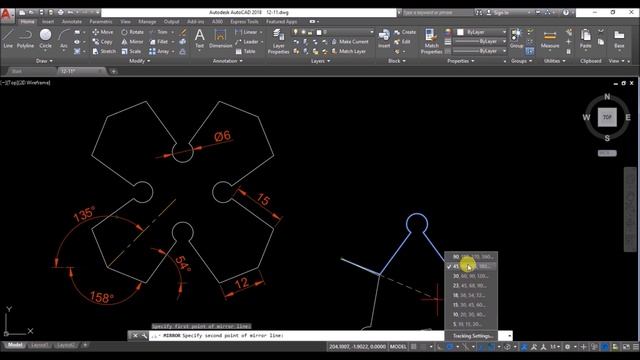Add a new drawing tab with plus

point(113,71)
